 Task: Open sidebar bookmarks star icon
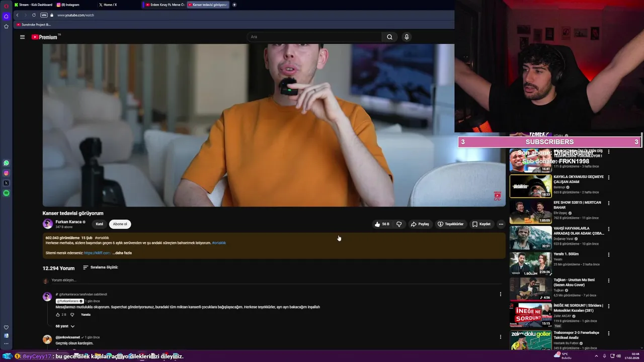pos(6,26)
